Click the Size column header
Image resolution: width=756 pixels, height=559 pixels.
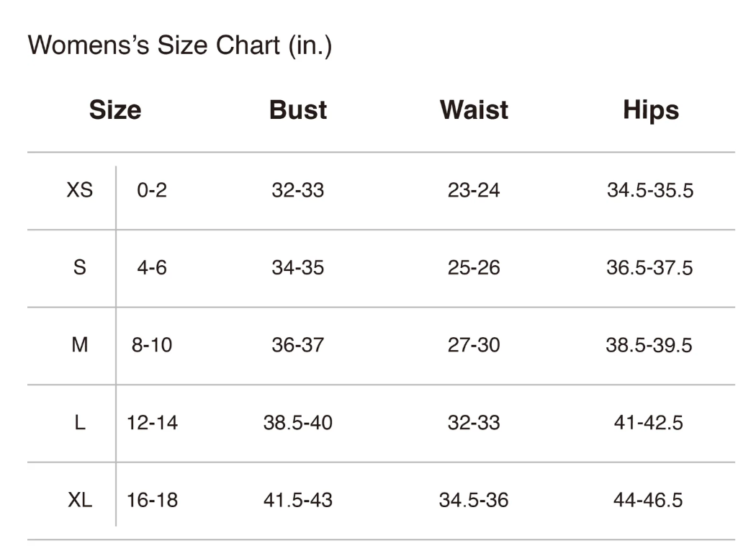115,110
